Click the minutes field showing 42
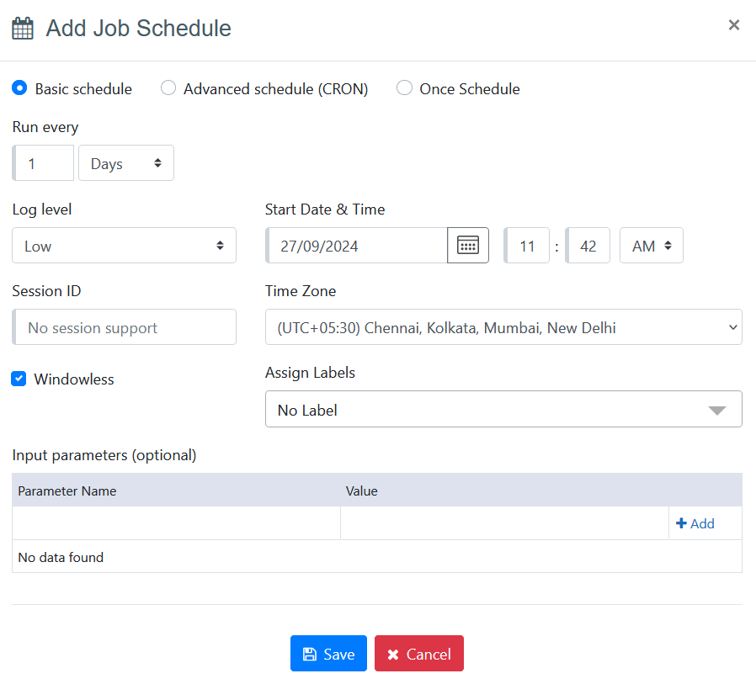Viewport: 756px width, 700px height. tap(588, 246)
